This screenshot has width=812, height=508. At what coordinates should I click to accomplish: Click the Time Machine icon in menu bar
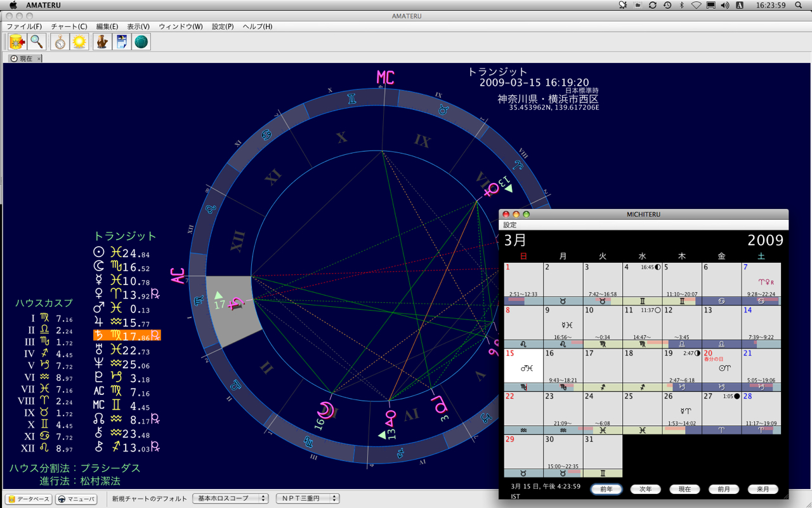click(667, 5)
